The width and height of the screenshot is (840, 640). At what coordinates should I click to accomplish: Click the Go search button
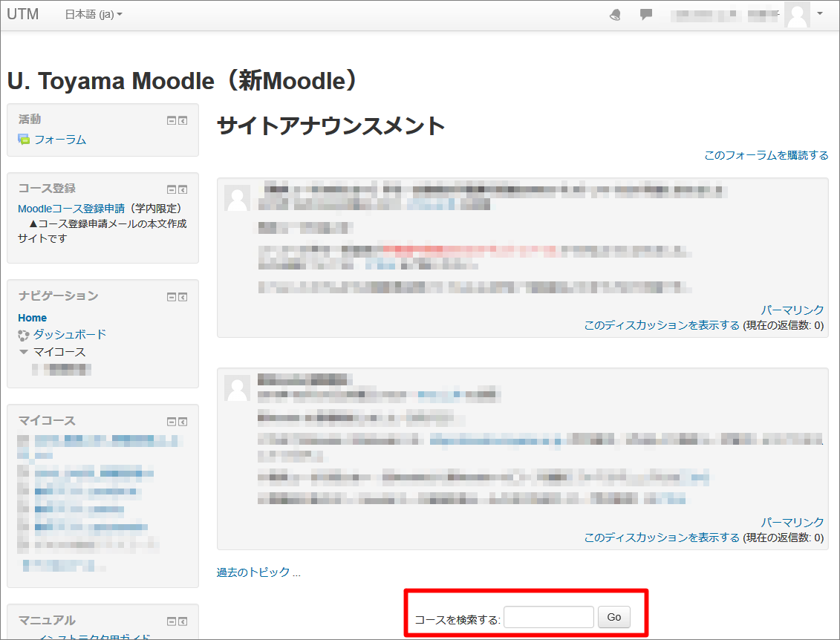[614, 617]
